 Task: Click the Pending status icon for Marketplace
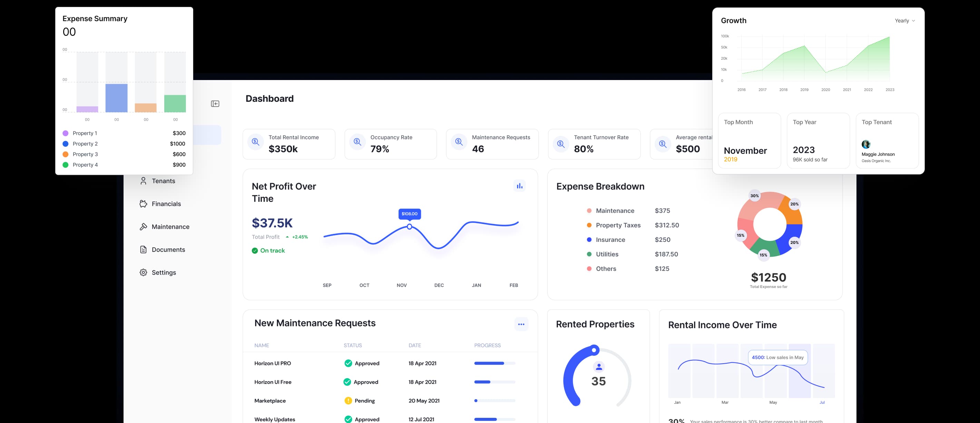pyautogui.click(x=348, y=401)
